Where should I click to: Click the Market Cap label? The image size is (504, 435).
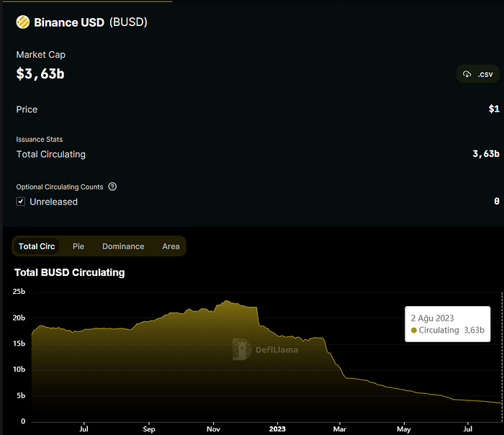pyautogui.click(x=41, y=55)
